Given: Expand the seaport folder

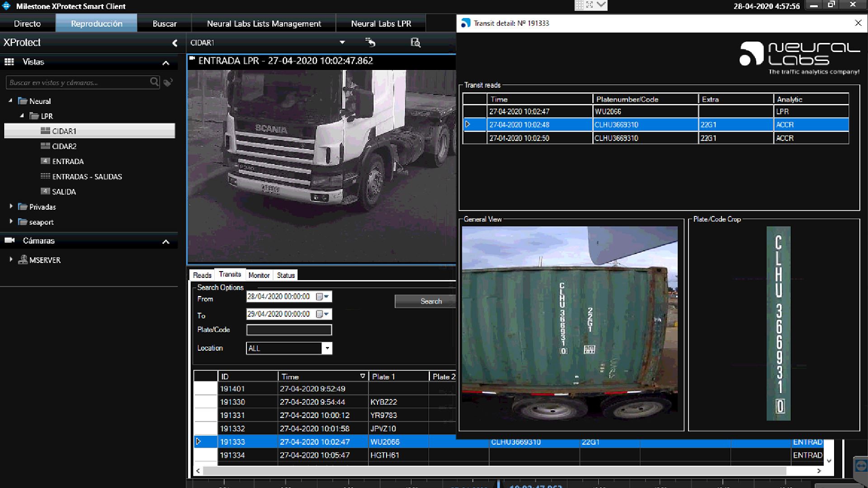Looking at the screenshot, I should tap(11, 221).
